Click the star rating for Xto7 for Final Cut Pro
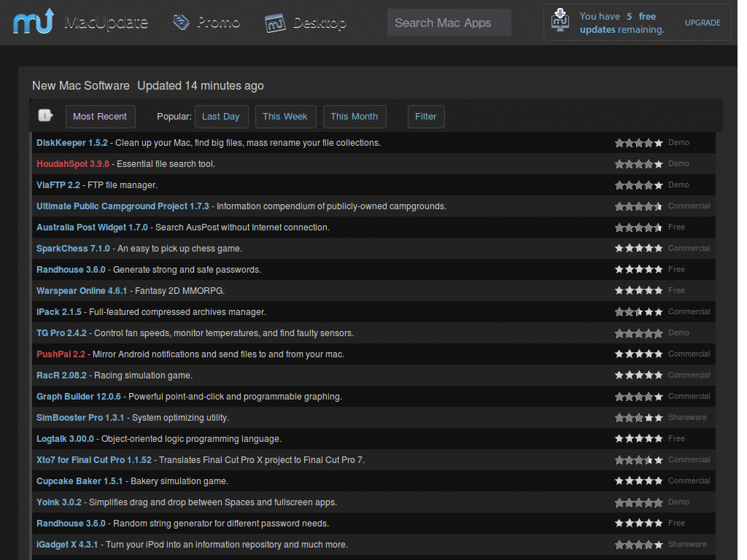This screenshot has width=747, height=560. 638,460
